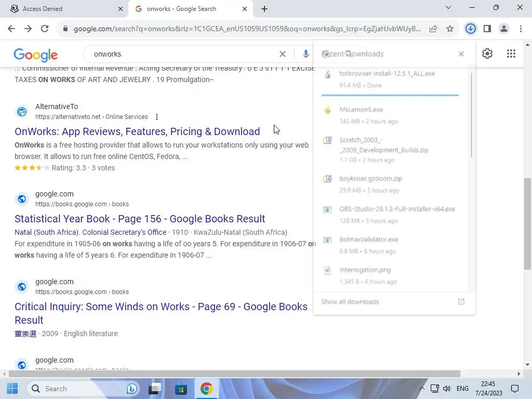Clear the Google search box text

pos(282,54)
